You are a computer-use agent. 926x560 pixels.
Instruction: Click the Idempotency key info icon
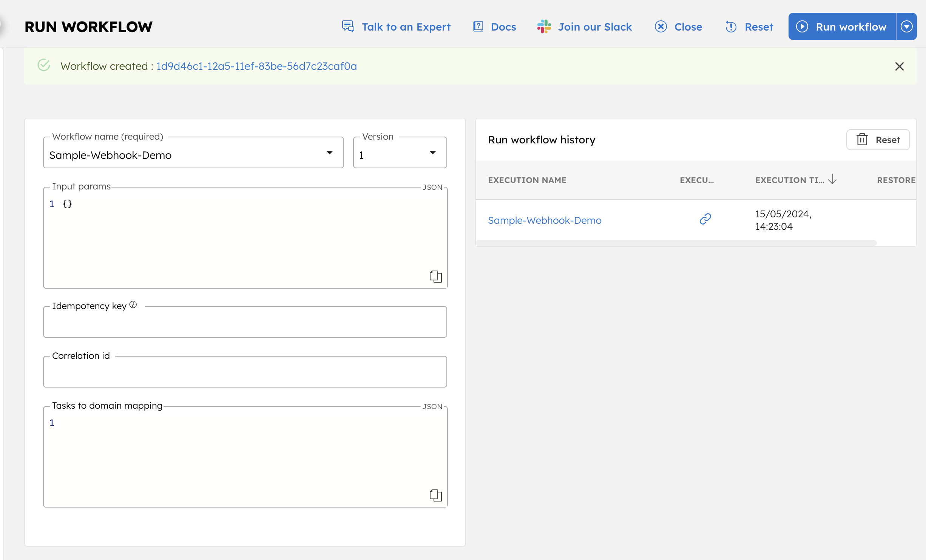pyautogui.click(x=133, y=304)
